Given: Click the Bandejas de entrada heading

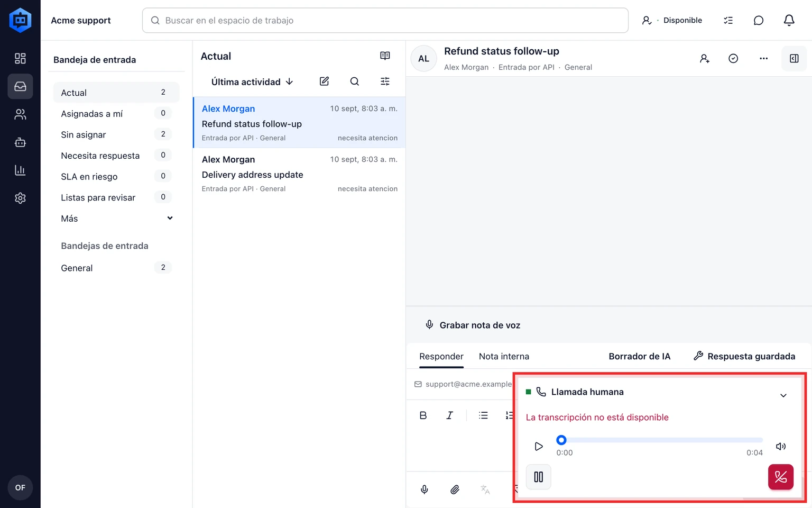Looking at the screenshot, I should (105, 246).
